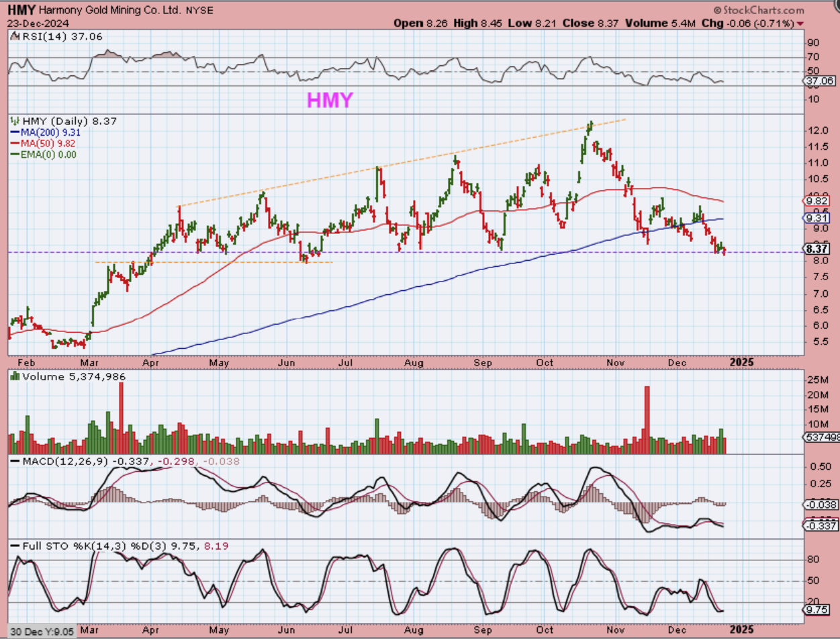The width and height of the screenshot is (840, 639).
Task: Click the 12.0 price axis label
Action: 816,130
